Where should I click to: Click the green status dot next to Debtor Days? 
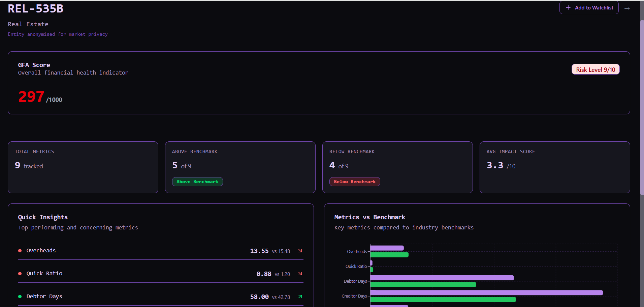point(20,297)
